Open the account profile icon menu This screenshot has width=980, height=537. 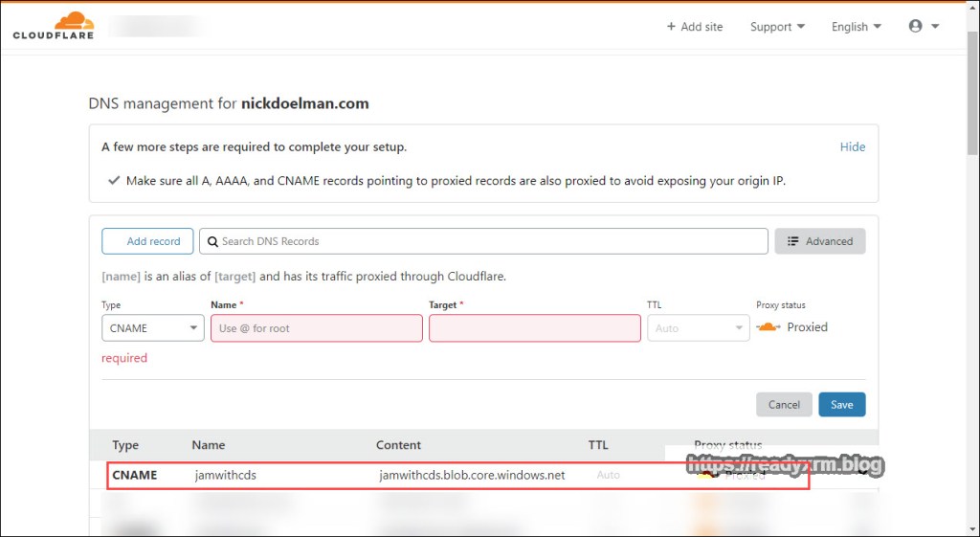[923, 27]
